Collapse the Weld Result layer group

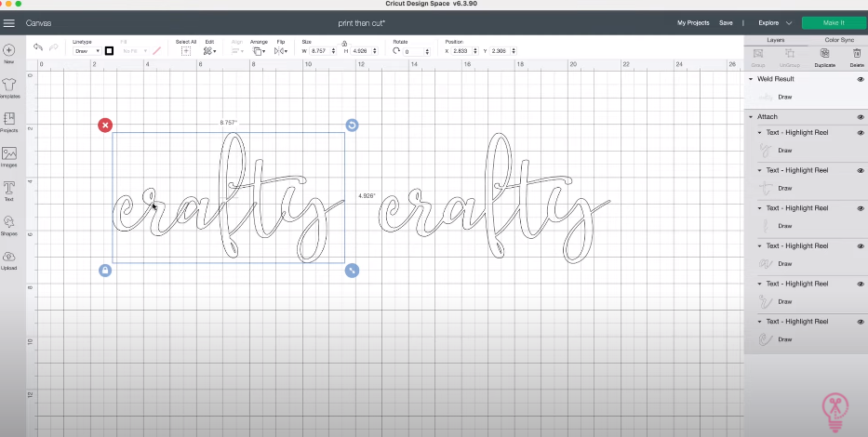tap(751, 79)
